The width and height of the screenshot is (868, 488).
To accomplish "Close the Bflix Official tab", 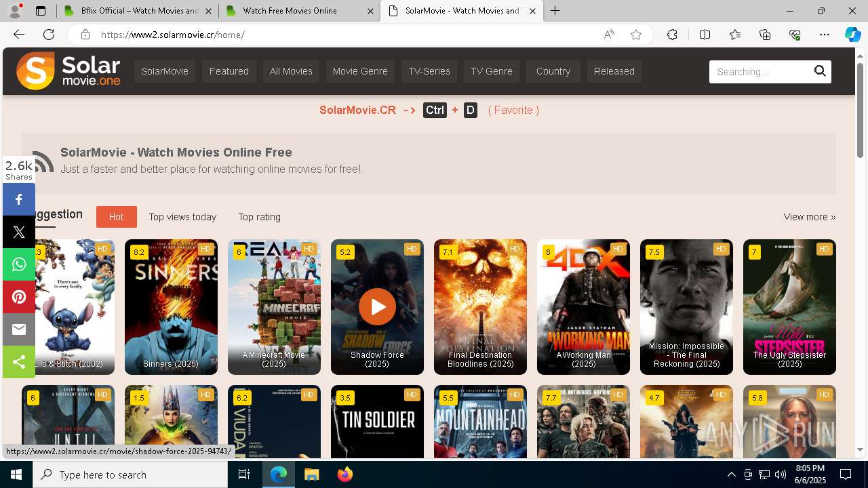I will pos(208,11).
